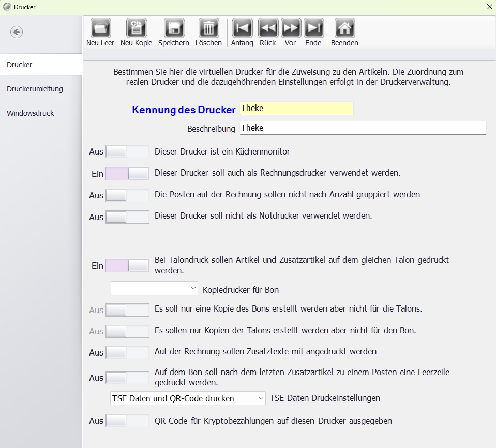Jump to first record with Anfang

(x=242, y=28)
